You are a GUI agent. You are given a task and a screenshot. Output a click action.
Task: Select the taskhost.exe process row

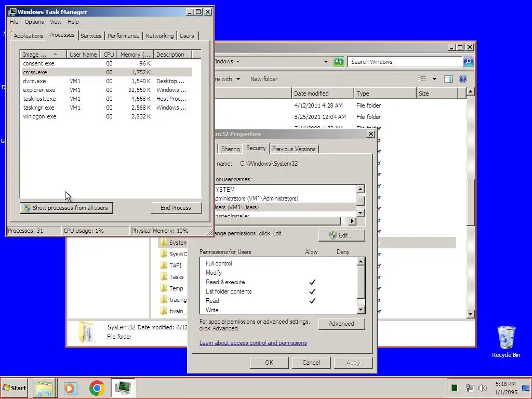pos(107,99)
